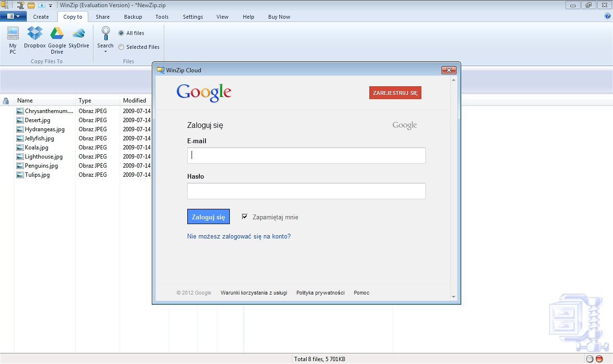
Task: Click the red ZAREJESTRUJ SIĘ button
Action: point(395,93)
